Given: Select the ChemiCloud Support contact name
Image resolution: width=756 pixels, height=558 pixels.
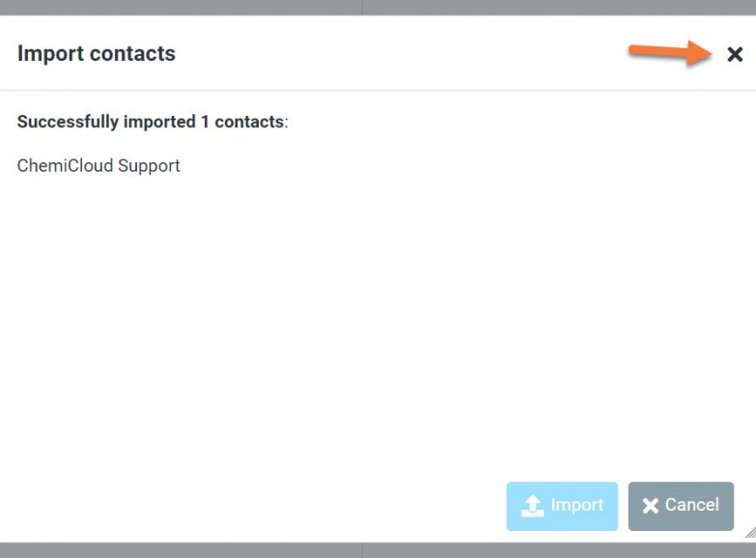Looking at the screenshot, I should click(98, 166).
